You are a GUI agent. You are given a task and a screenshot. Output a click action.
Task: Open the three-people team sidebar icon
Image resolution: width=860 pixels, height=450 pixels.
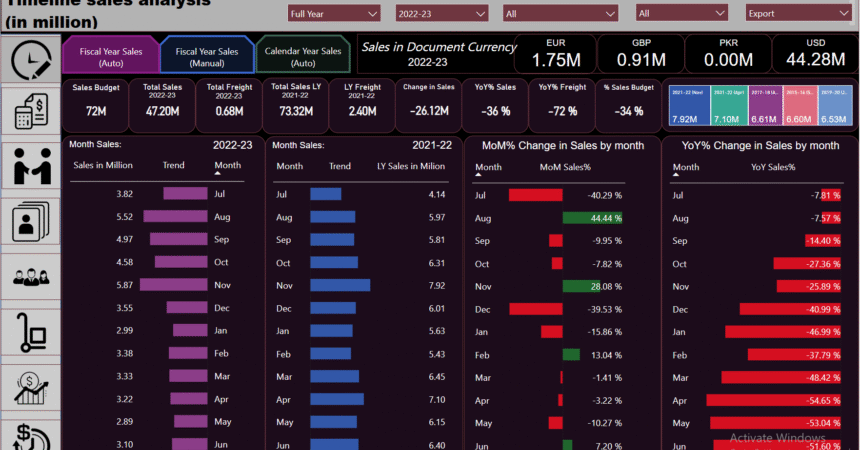[x=30, y=275]
